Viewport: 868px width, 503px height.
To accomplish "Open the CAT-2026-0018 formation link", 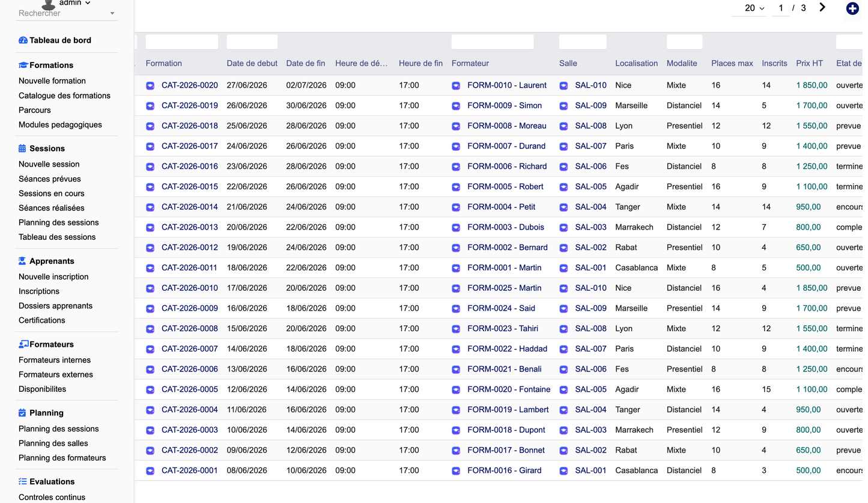I will (190, 126).
